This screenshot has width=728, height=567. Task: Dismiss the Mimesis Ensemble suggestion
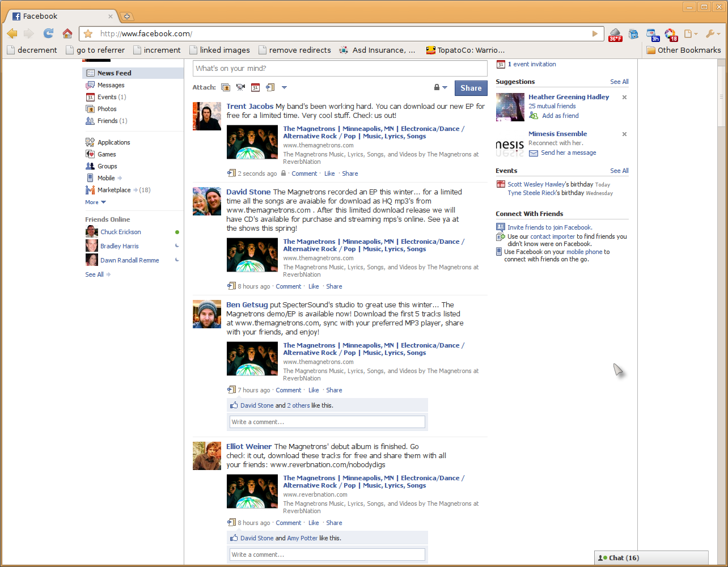(624, 134)
